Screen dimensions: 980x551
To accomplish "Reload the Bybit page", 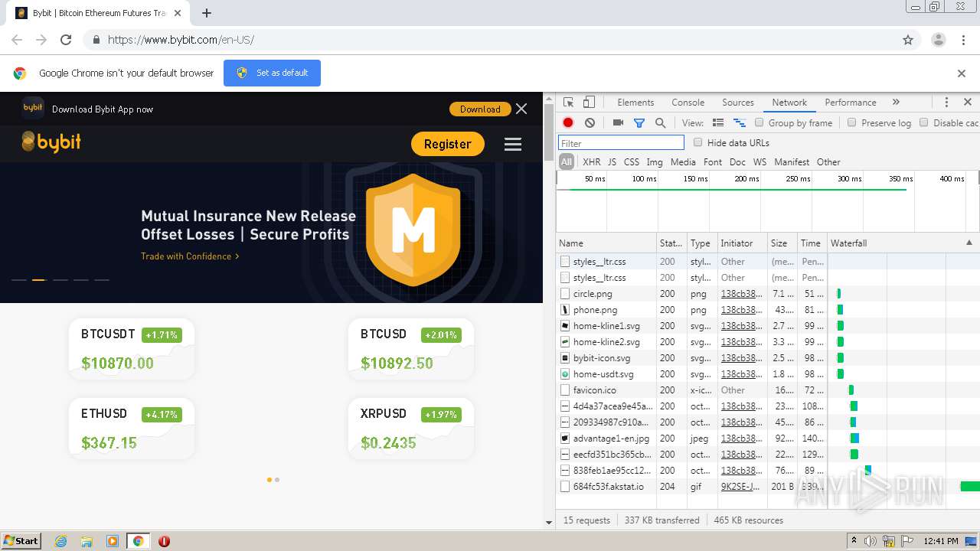I will point(66,40).
